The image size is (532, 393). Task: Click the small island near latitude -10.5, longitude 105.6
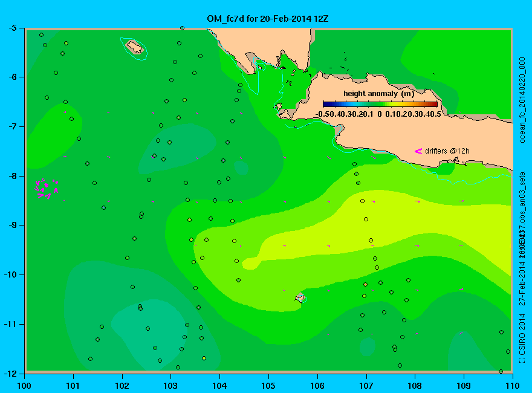[300, 297]
